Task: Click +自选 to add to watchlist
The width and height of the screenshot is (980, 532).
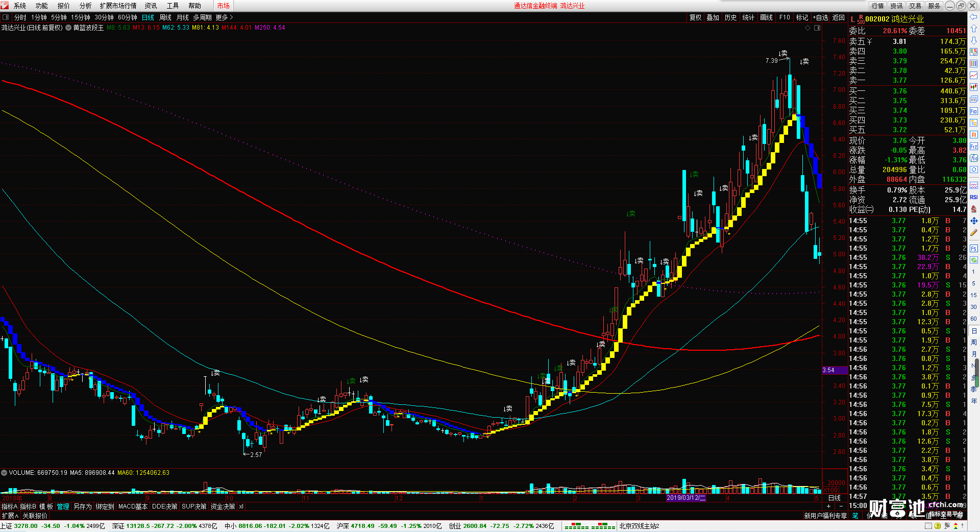Action: pos(821,17)
